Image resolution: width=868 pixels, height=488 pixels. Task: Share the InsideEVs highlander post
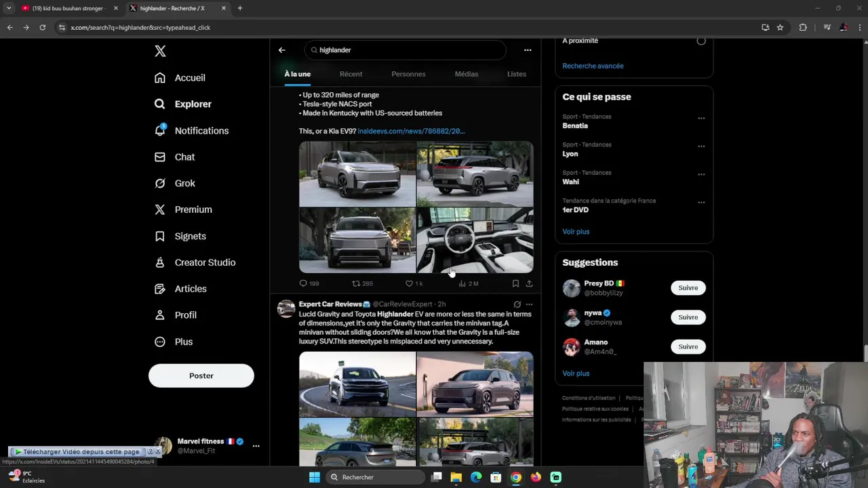coord(529,283)
